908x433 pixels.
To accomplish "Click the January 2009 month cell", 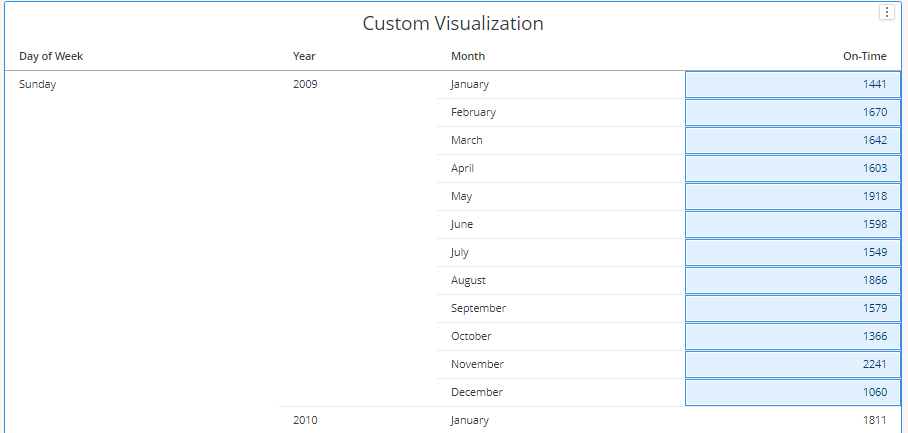I will click(470, 84).
